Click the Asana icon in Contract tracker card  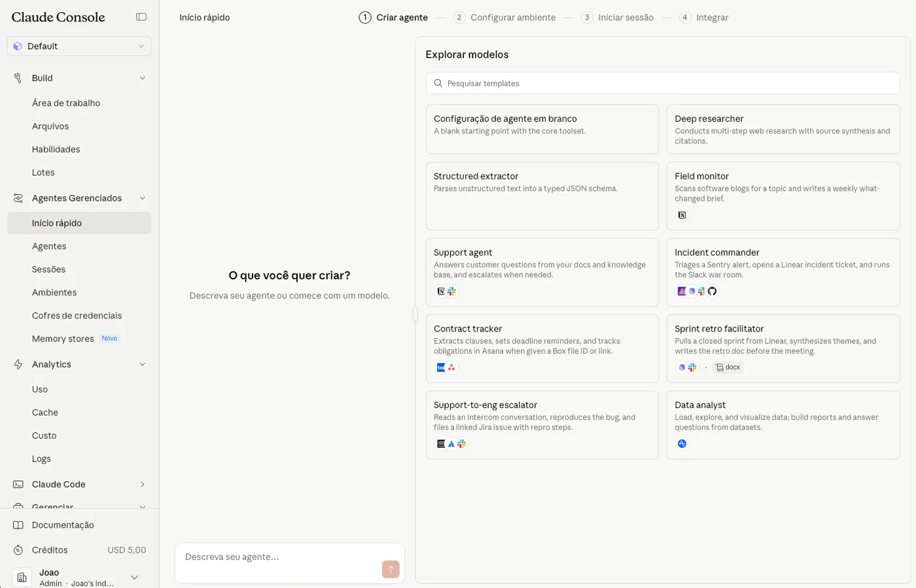451,368
